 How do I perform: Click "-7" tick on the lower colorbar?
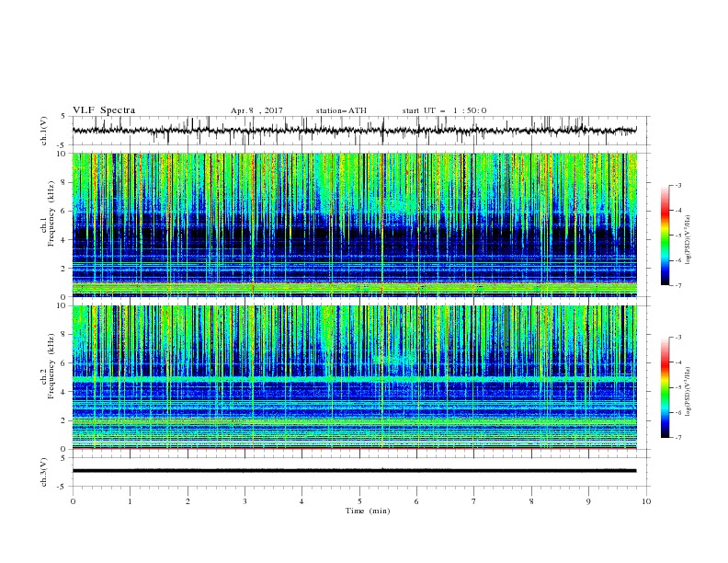[677, 438]
